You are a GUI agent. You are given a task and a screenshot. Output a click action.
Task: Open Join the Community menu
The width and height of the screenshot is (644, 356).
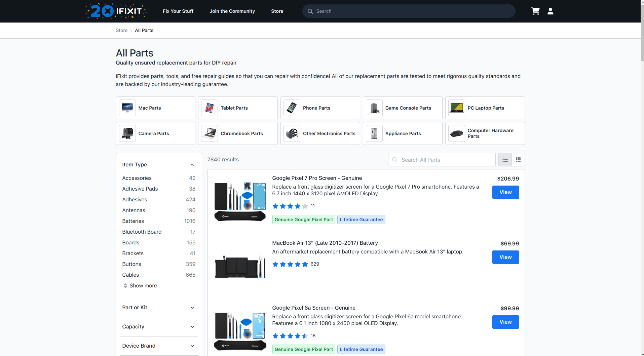pos(232,11)
